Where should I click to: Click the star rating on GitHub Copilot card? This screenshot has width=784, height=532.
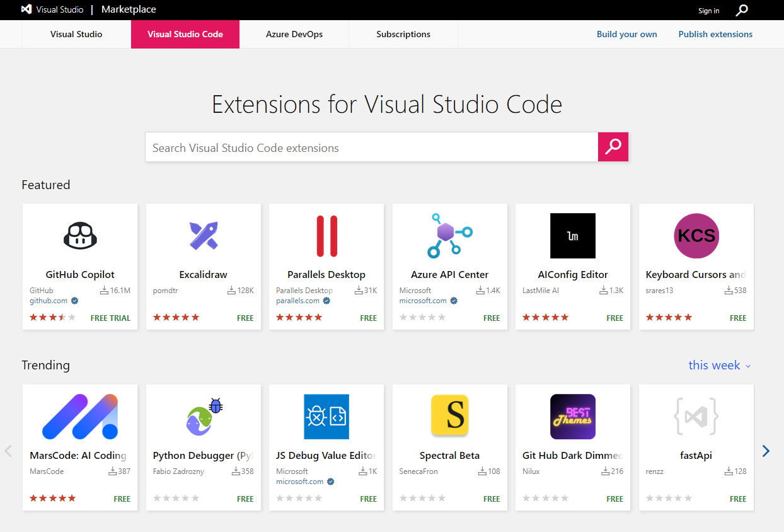pyautogui.click(x=52, y=317)
